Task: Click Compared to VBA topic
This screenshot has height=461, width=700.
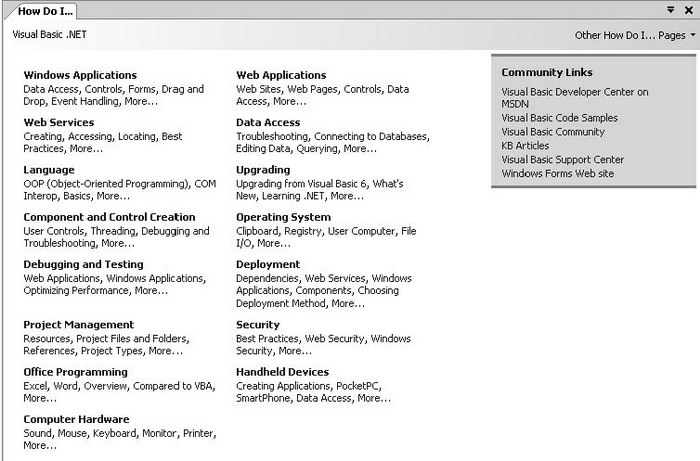Action: click(173, 386)
